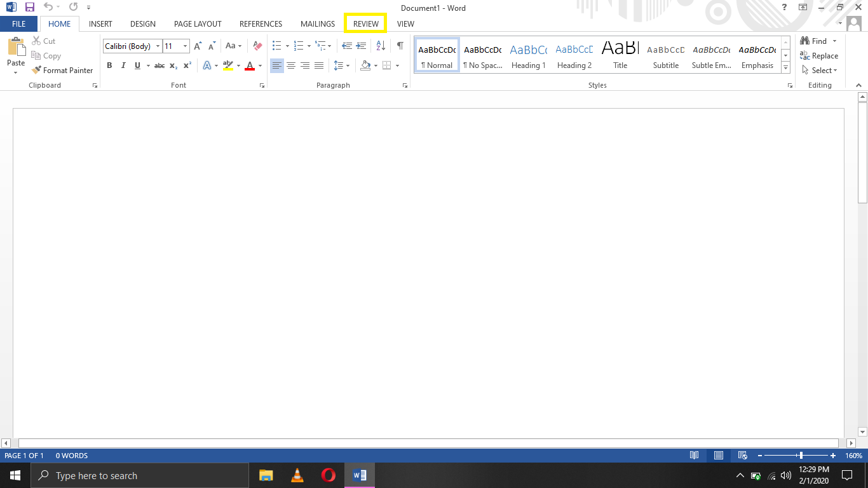Click the Increase Indent icon
Viewport: 868px width, 488px height.
tap(361, 46)
